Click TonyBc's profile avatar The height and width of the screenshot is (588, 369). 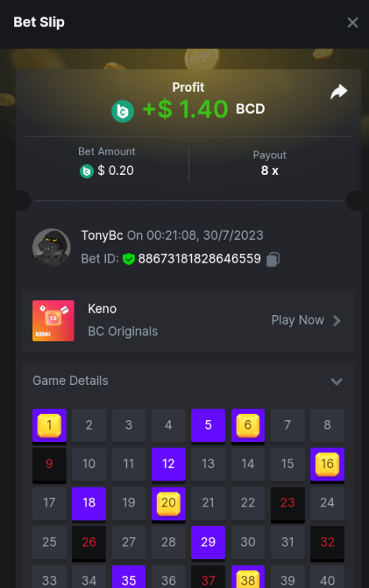point(52,248)
